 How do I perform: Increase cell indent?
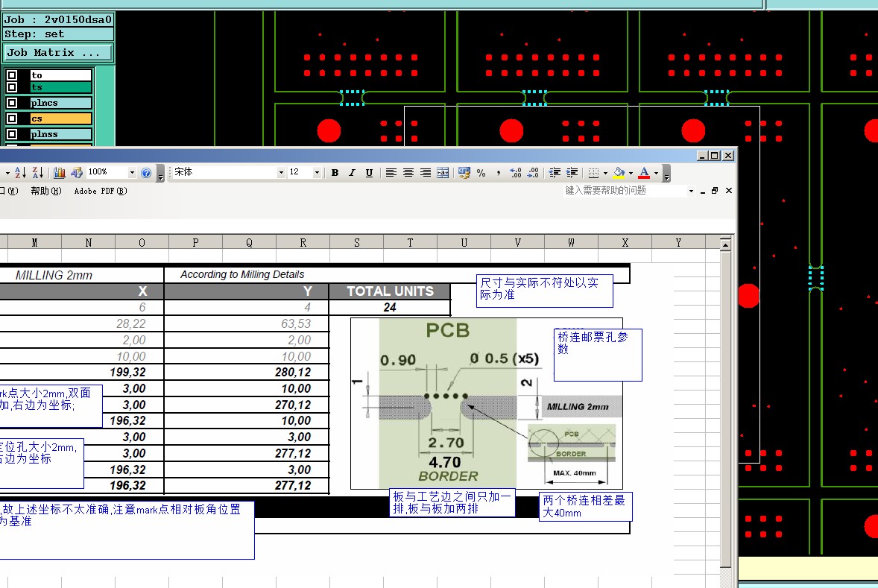[x=572, y=172]
